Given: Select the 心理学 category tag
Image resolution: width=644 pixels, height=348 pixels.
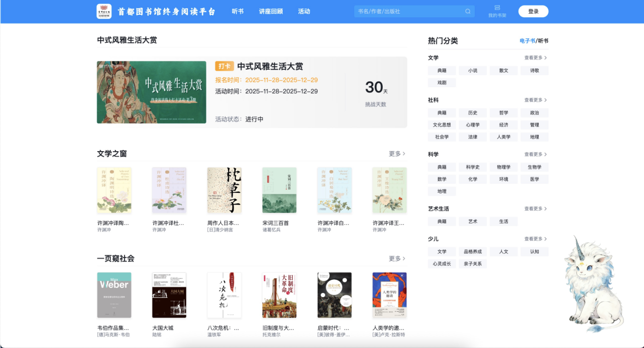Looking at the screenshot, I should coord(472,125).
